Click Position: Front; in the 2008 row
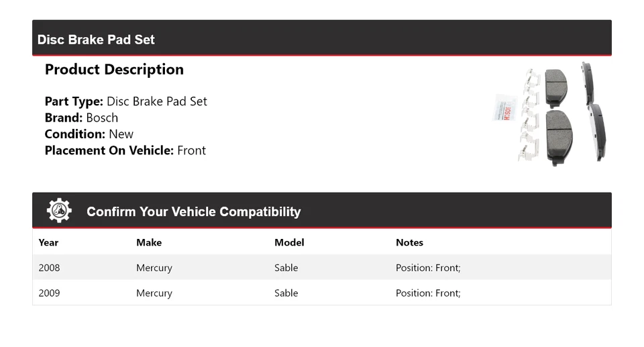Screen dimensions: 644x347 pos(428,268)
